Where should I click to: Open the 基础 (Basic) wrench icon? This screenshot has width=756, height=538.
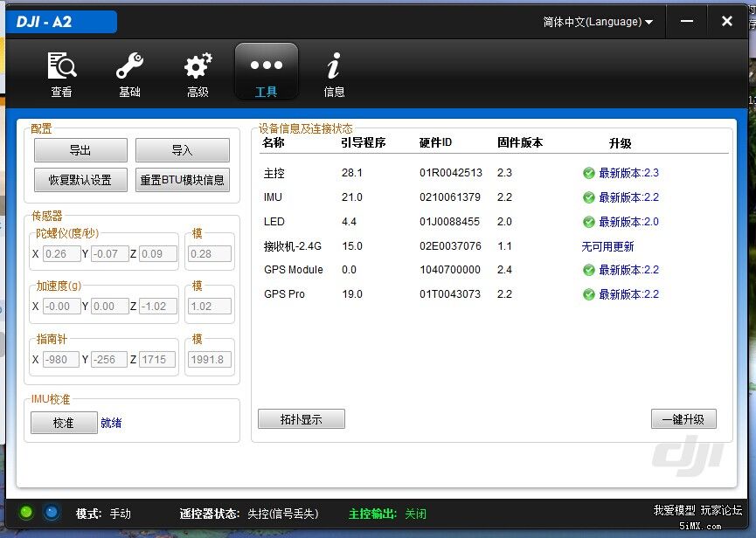click(129, 66)
